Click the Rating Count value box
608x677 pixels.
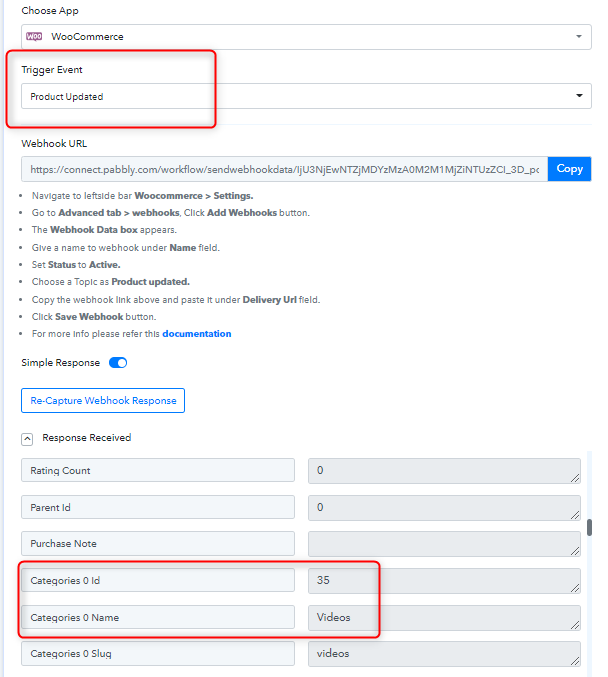[x=444, y=470]
